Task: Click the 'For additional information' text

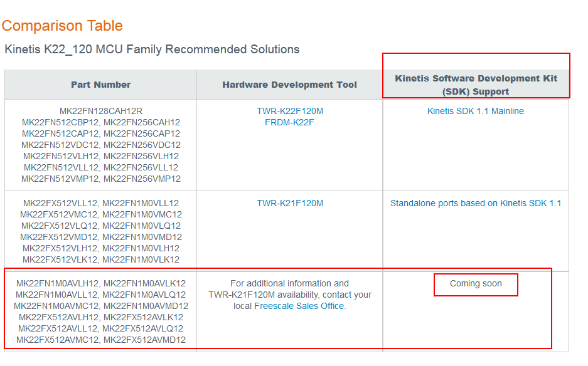Action: point(289,283)
